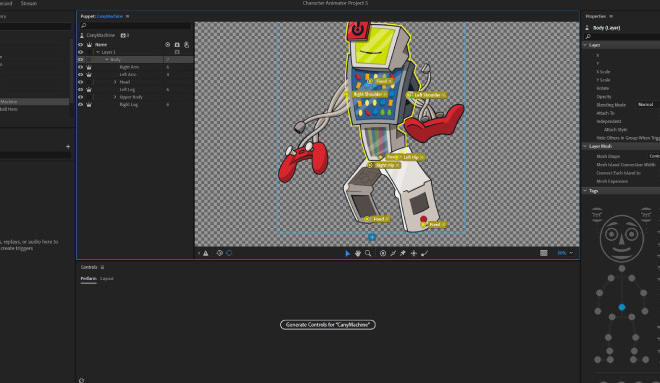Viewport: 660px width, 383px height.
Task: Collapse the Layer 1 group
Action: pyautogui.click(x=98, y=52)
